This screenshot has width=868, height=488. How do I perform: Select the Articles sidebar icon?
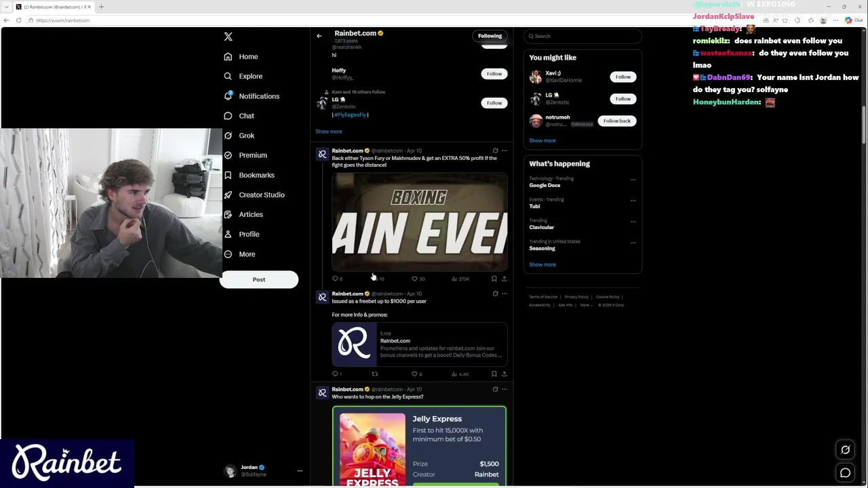click(x=228, y=214)
